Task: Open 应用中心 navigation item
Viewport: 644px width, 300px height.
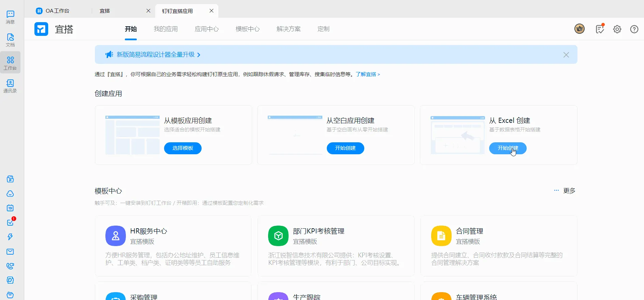Action: click(x=207, y=29)
